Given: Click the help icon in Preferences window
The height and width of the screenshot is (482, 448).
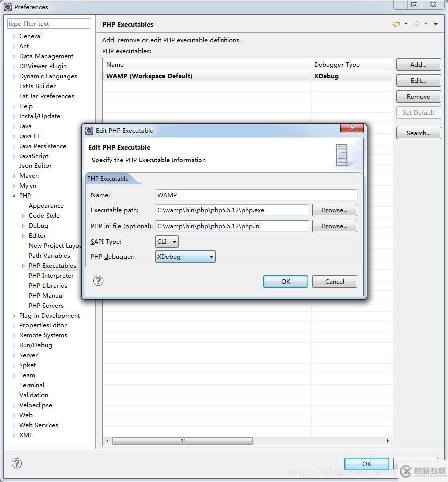Looking at the screenshot, I should [x=17, y=463].
